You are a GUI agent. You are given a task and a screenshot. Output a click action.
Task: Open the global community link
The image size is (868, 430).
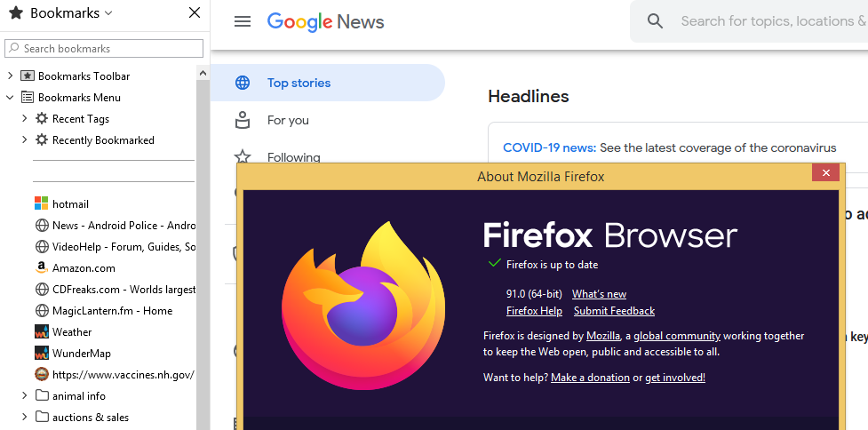(677, 336)
